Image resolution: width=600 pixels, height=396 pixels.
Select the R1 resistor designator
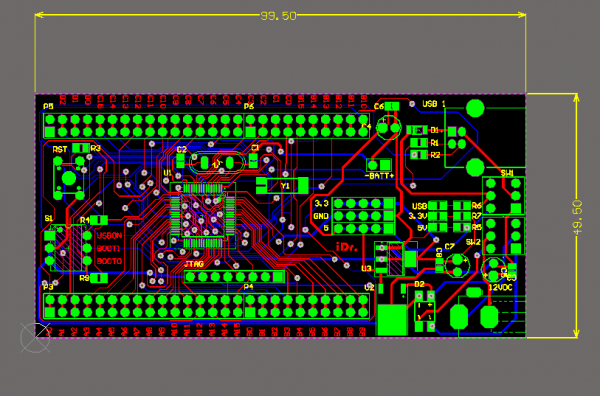pos(435,143)
